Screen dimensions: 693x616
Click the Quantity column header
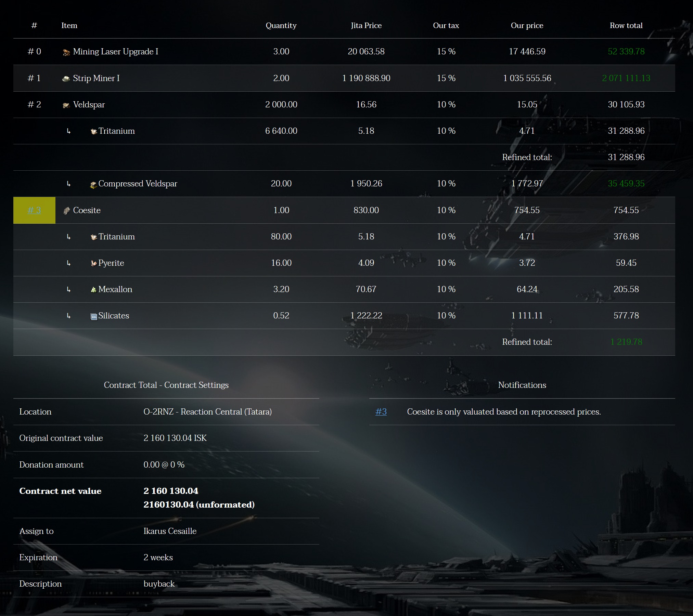281,25
